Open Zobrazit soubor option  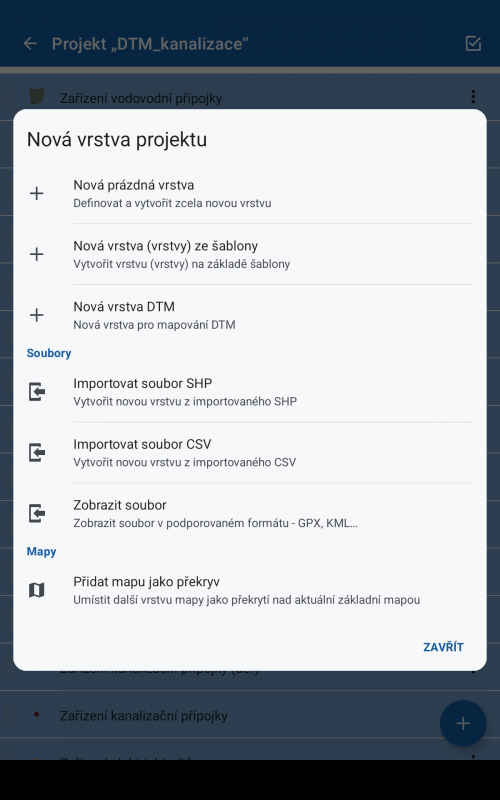tap(250, 513)
